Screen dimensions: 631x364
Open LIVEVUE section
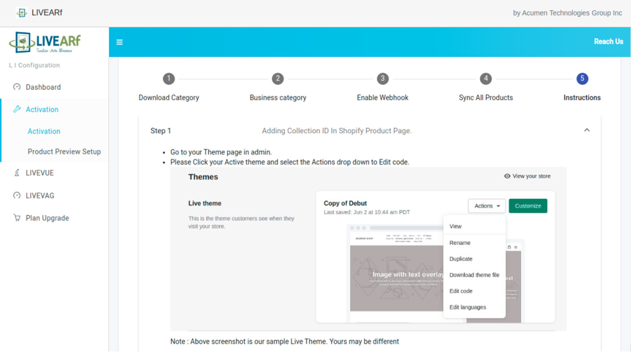(x=40, y=173)
